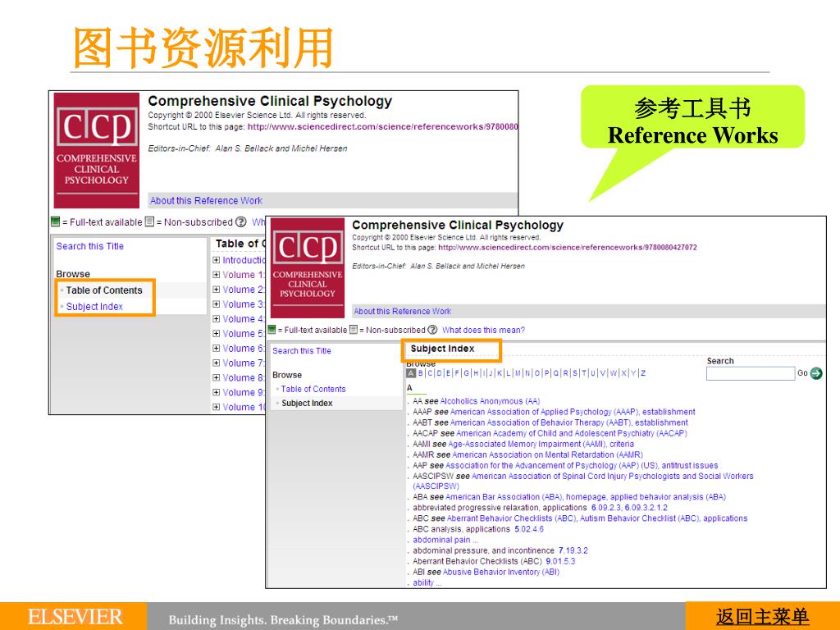Expand Volume 4 in Table of Contents
The image size is (840, 630).
coord(216,319)
